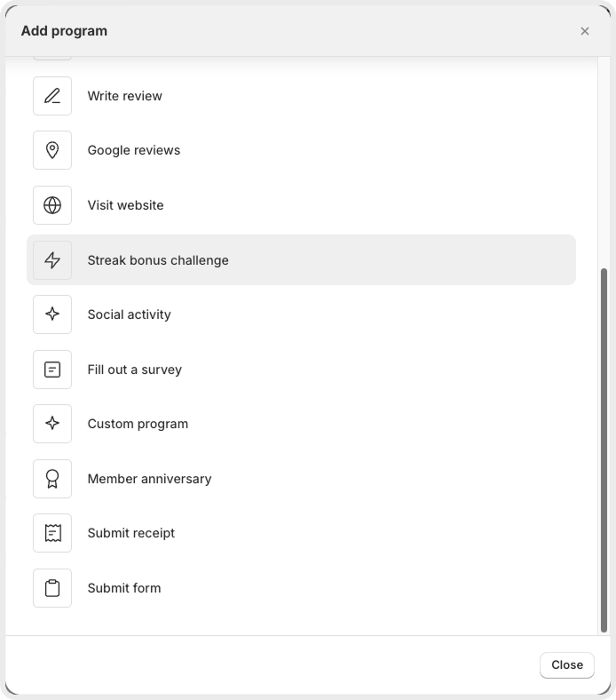Open the Fill out a survey option
Screen dimensions: 616x700
click(302, 370)
